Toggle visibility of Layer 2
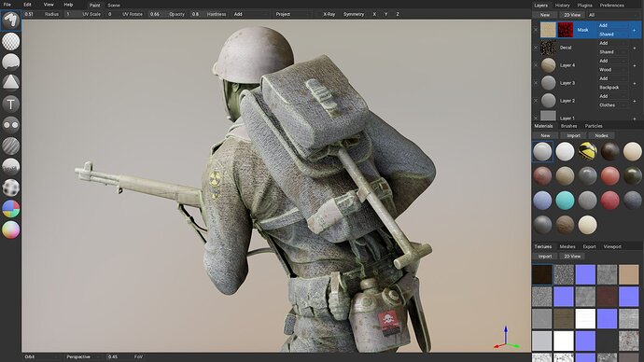 click(535, 101)
